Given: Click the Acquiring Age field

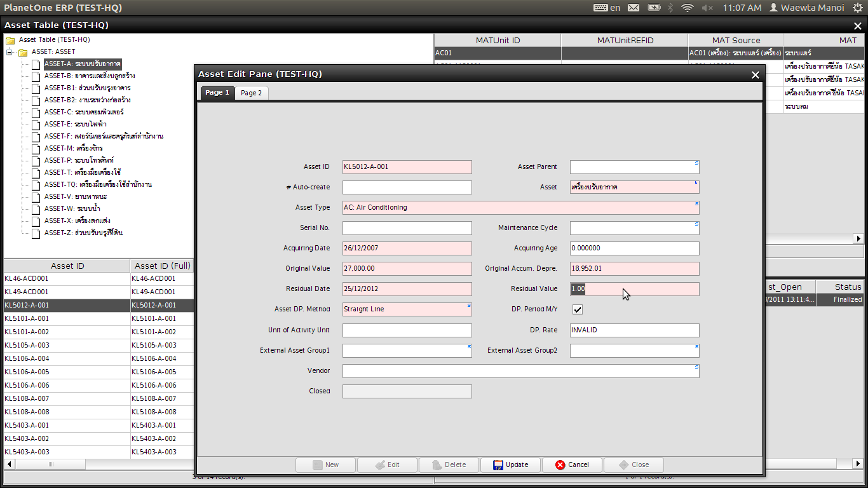Looking at the screenshot, I should [634, 248].
